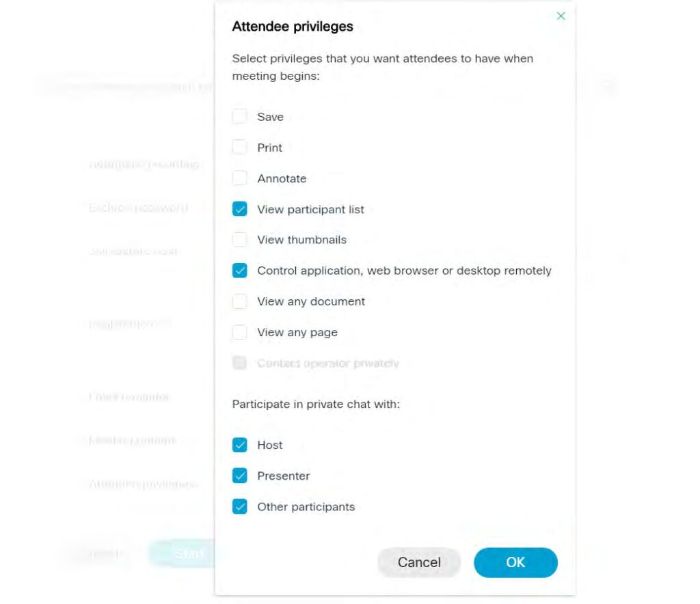The height and width of the screenshot is (604, 700).
Task: Uncheck private chat with Host
Action: 239,445
